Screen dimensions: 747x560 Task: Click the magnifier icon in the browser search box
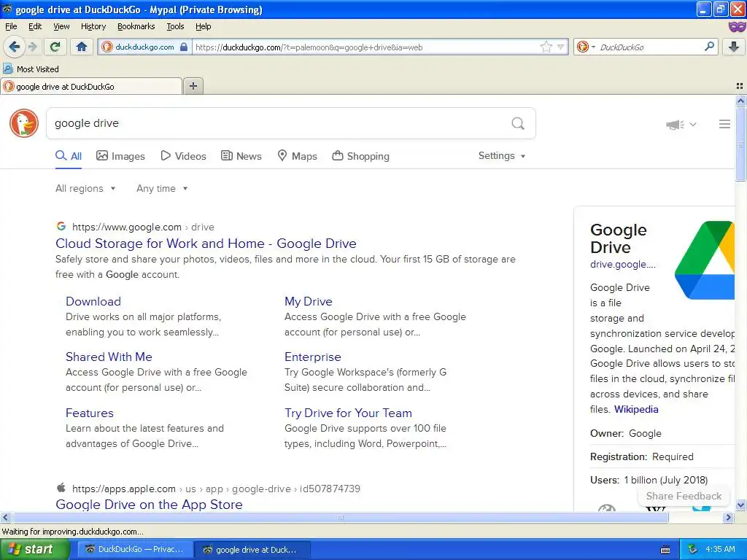coord(709,47)
